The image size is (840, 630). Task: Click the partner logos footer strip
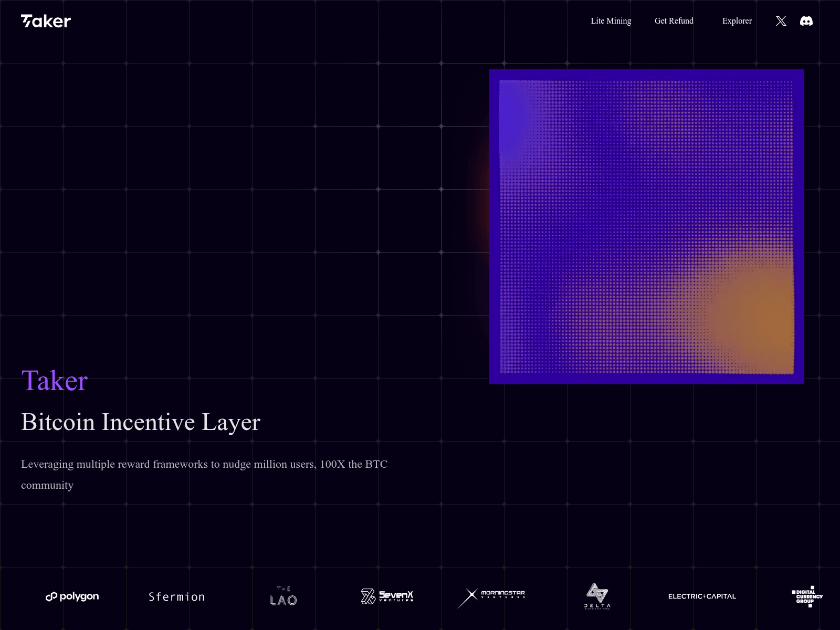pos(420,596)
